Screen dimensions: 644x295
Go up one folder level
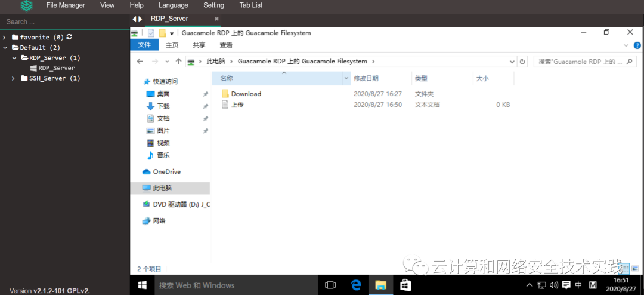178,62
